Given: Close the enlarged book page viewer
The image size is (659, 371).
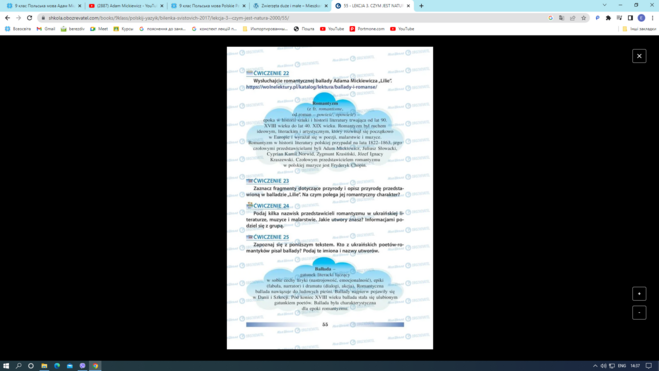Looking at the screenshot, I should coord(639,56).
